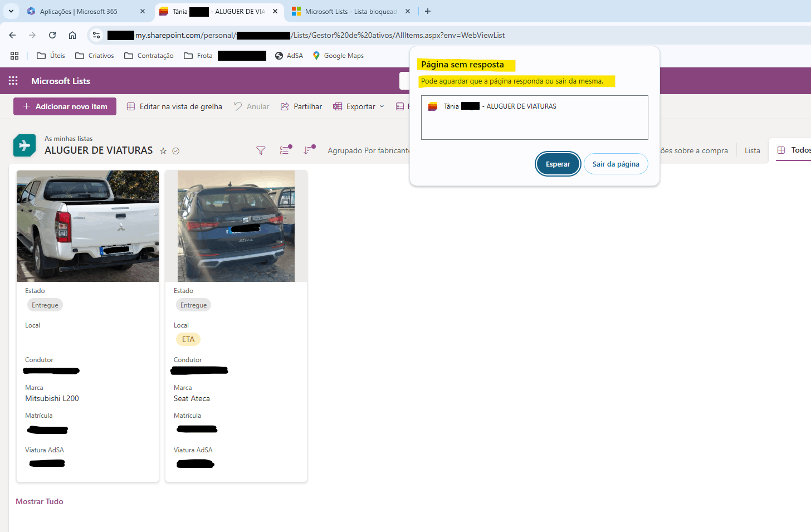Go forward to next page
This screenshot has height=532, width=811.
32,35
